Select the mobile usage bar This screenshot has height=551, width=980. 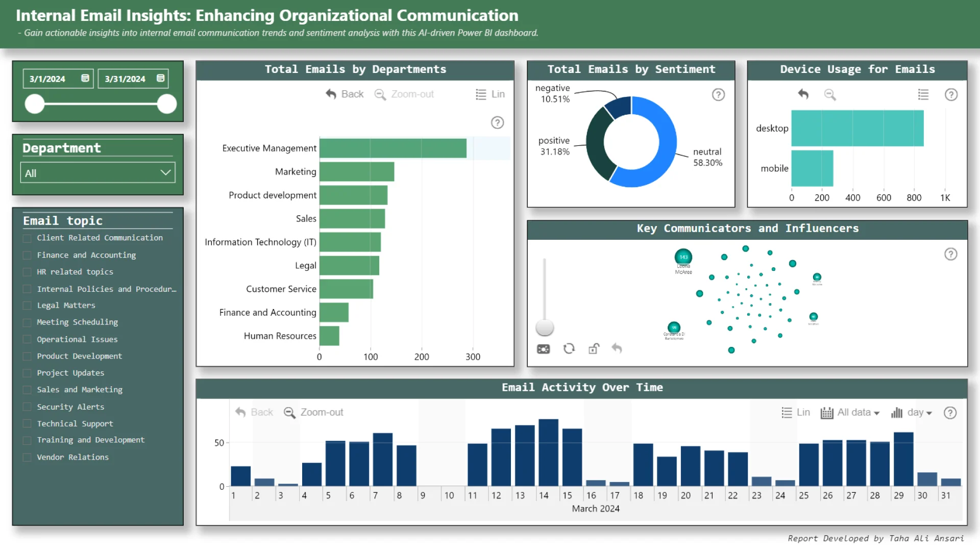click(x=813, y=168)
